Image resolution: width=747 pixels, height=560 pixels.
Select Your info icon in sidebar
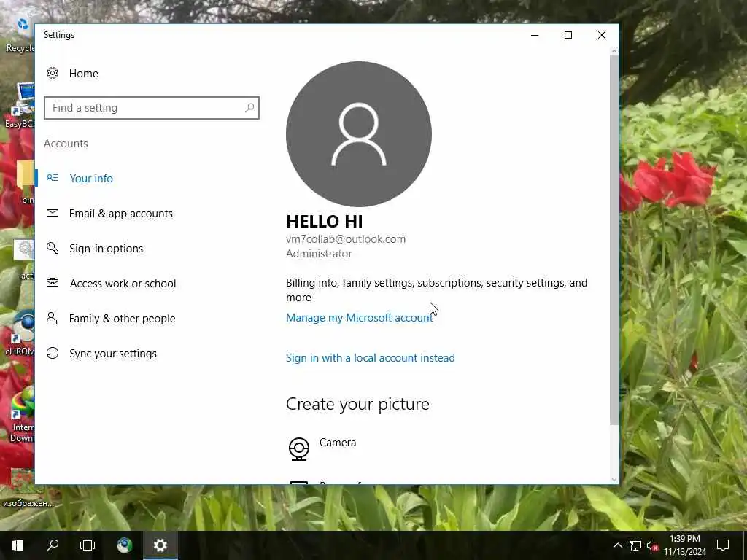click(x=53, y=178)
